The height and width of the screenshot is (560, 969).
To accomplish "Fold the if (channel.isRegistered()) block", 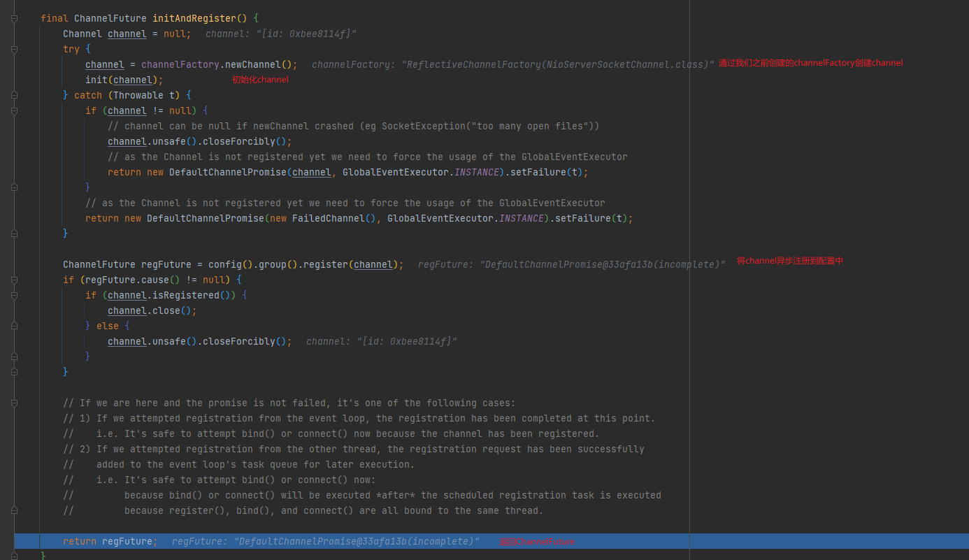I will click(14, 296).
